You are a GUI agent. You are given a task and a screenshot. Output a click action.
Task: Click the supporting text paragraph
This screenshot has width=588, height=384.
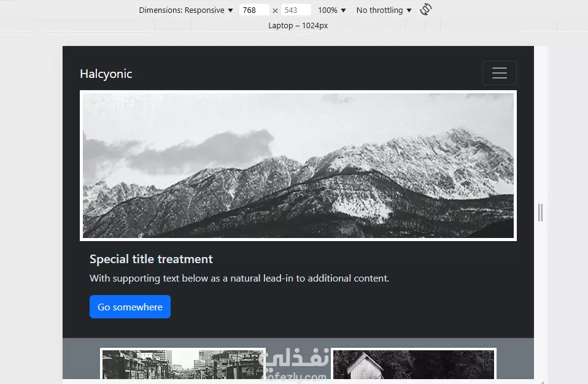[x=239, y=278]
